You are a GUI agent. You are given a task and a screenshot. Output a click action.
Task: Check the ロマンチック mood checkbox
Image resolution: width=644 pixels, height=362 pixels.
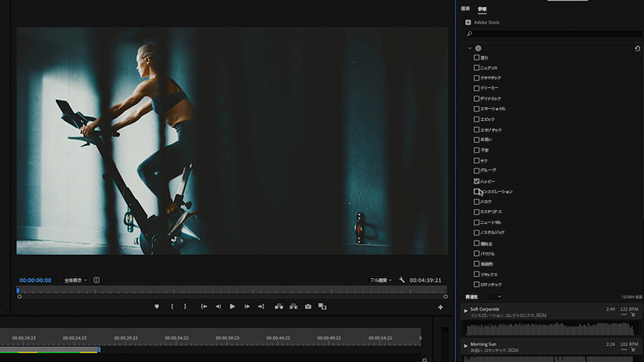pos(477,284)
